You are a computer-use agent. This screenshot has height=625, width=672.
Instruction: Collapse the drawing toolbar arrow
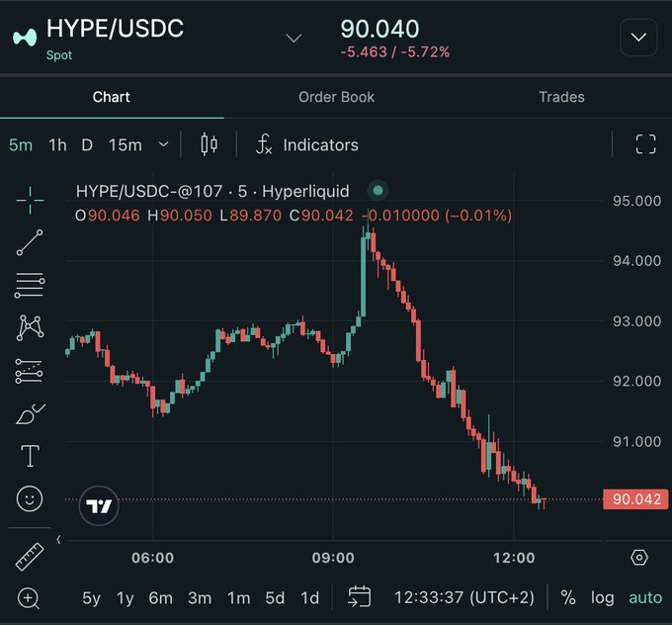point(58,540)
